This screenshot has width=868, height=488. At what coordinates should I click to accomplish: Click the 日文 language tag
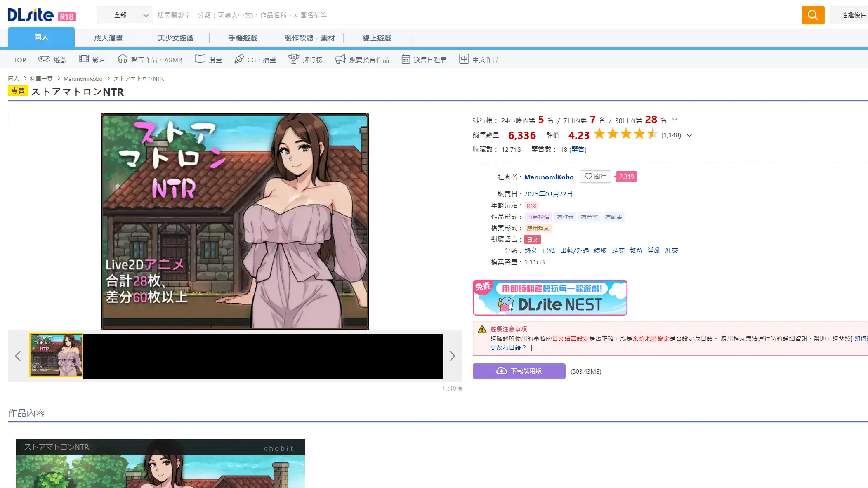(x=532, y=240)
